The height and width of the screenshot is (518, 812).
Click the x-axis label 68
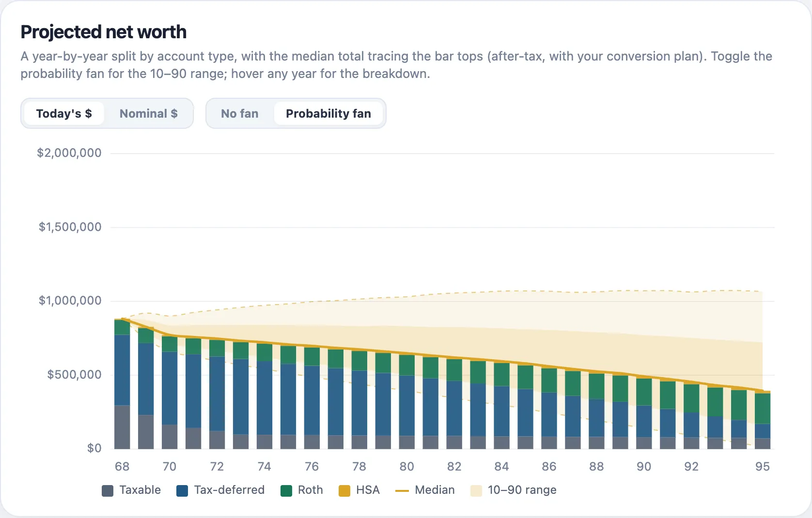click(122, 467)
